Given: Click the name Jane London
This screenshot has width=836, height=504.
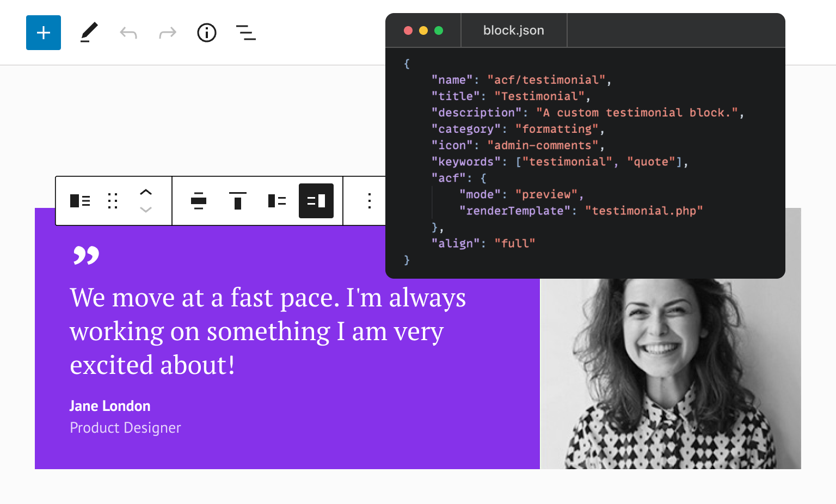Looking at the screenshot, I should [110, 406].
